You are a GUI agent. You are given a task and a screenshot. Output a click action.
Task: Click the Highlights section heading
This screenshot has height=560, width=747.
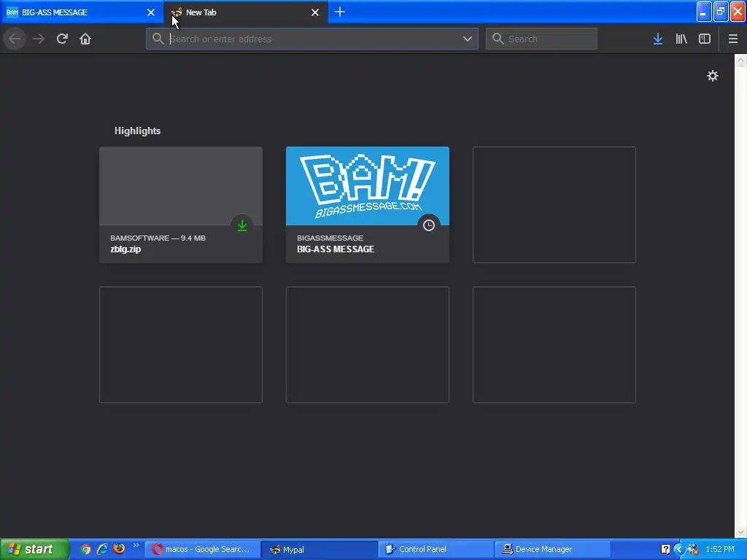tap(137, 131)
